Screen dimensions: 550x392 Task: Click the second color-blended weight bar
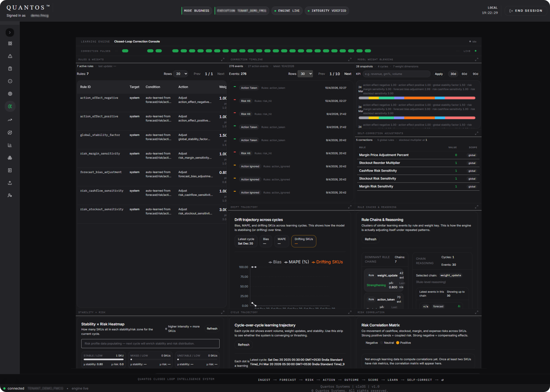[x=417, y=118]
